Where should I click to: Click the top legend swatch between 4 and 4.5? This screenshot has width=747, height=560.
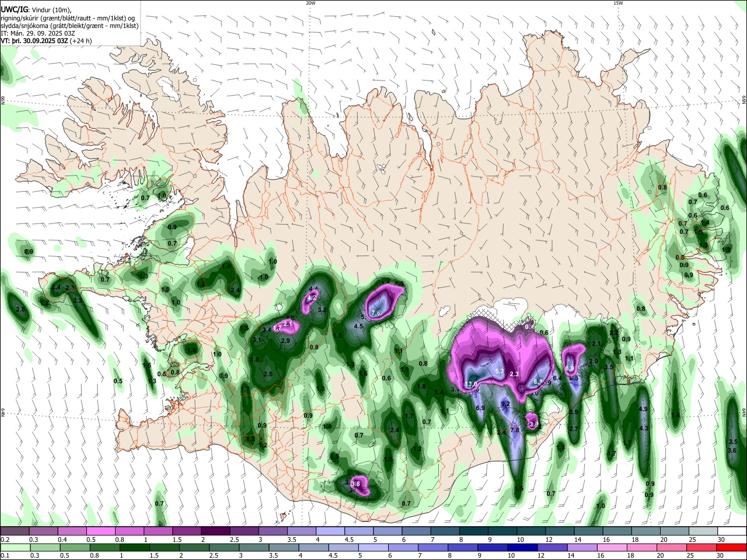330,531
